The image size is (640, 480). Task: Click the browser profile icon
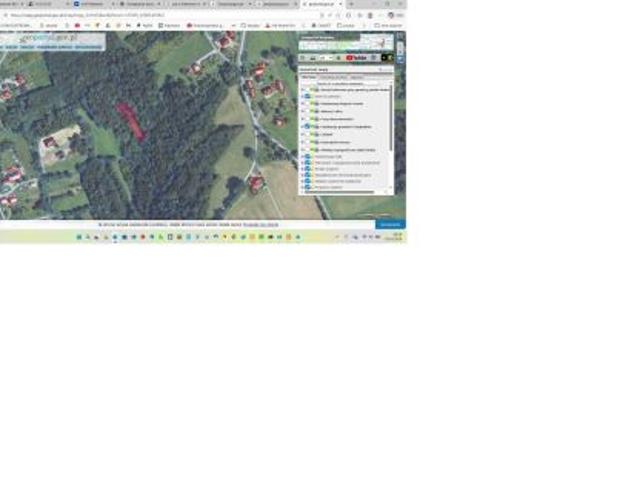click(391, 15)
